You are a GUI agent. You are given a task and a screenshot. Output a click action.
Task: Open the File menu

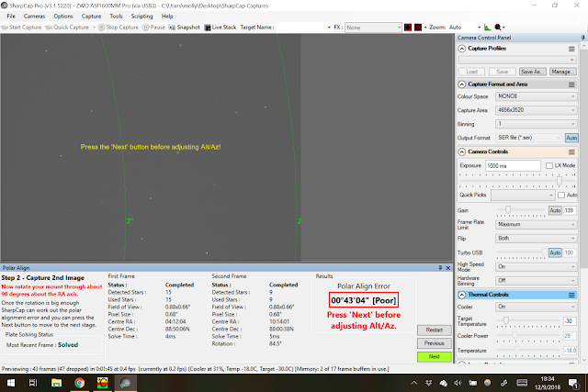click(11, 17)
